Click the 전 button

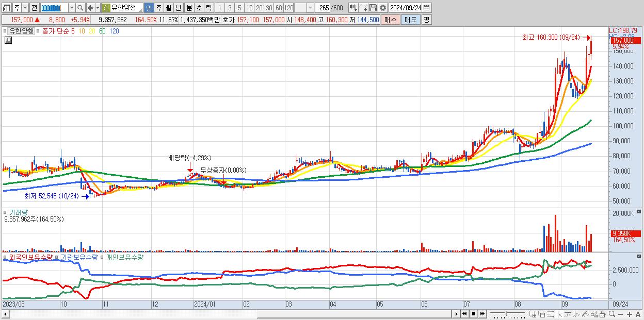click(x=34, y=8)
